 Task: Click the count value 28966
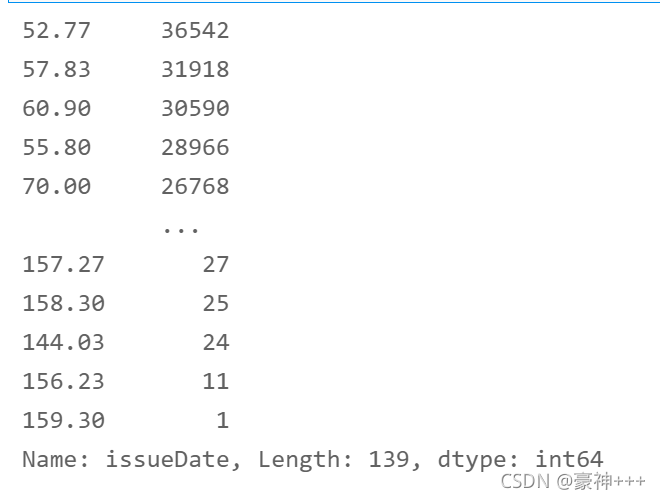click(x=195, y=148)
